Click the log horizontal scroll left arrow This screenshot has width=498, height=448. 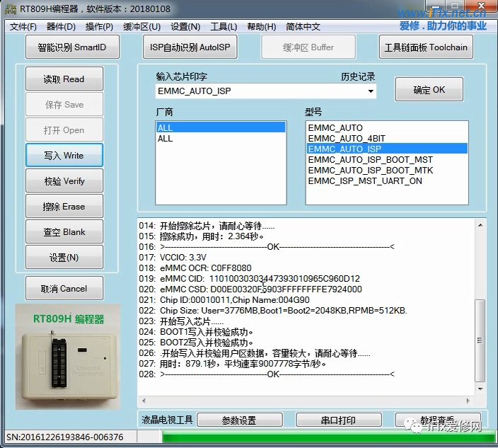144,401
